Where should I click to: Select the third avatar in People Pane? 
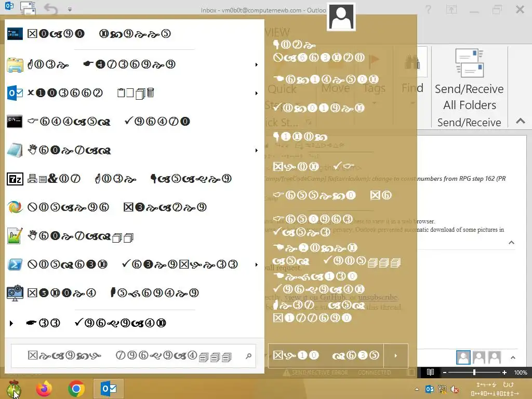pyautogui.click(x=495, y=357)
